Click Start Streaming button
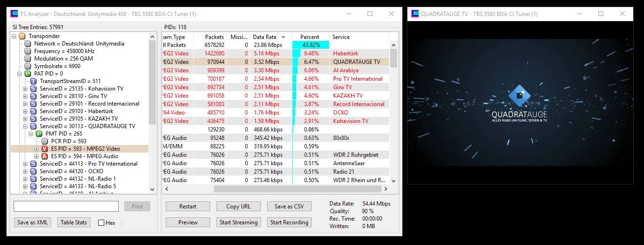The width and height of the screenshot is (644, 245). (x=238, y=222)
